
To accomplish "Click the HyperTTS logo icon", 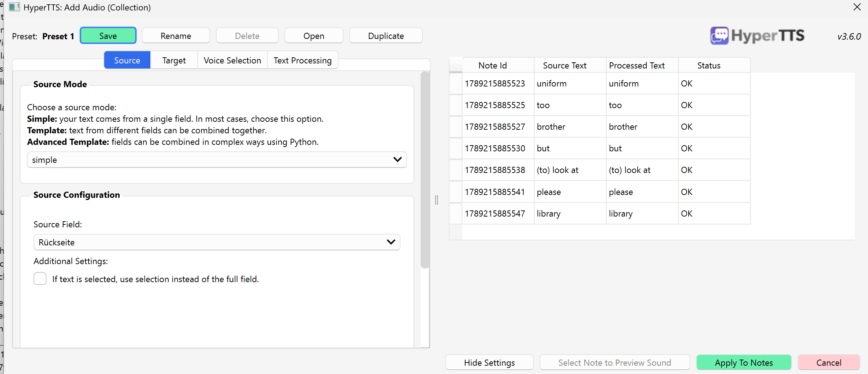I will click(719, 36).
